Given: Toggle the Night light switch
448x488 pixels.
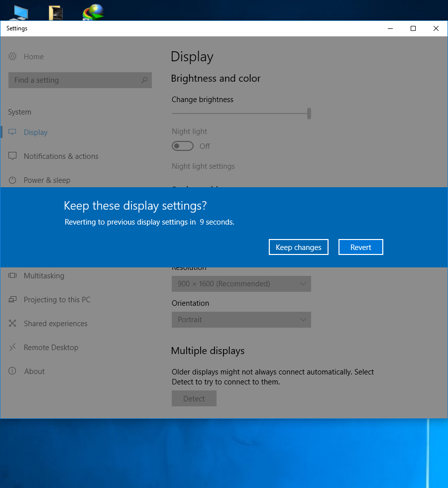Looking at the screenshot, I should coord(182,146).
